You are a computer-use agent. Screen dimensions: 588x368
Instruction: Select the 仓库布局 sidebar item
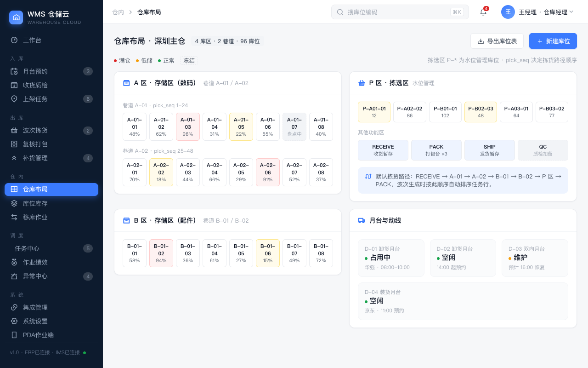point(51,189)
